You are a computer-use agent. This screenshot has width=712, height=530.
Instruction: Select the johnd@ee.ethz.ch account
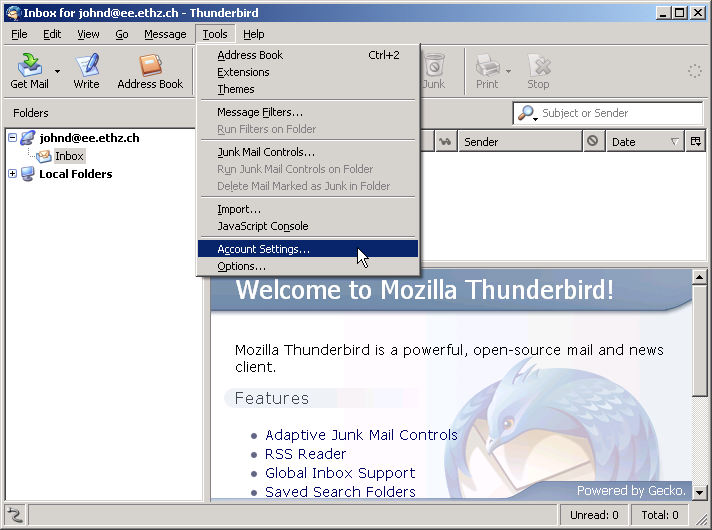[x=89, y=138]
